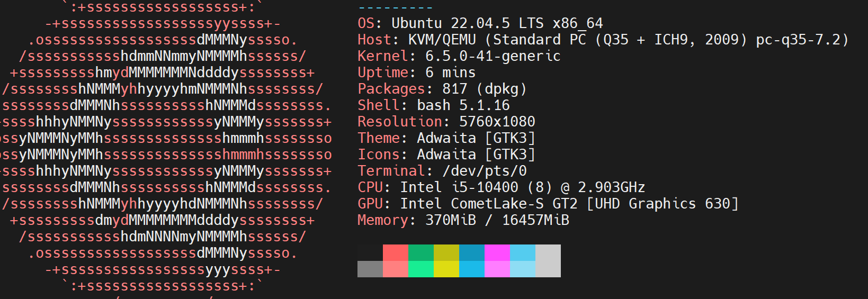This screenshot has height=299, width=868.
Task: Select the bright mint green color block
Action: (421, 269)
